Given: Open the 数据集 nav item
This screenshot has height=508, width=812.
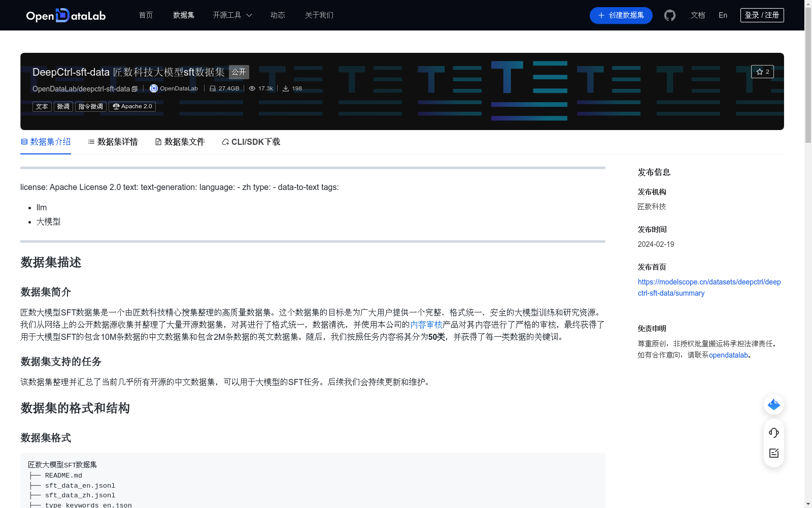Looking at the screenshot, I should tap(184, 15).
